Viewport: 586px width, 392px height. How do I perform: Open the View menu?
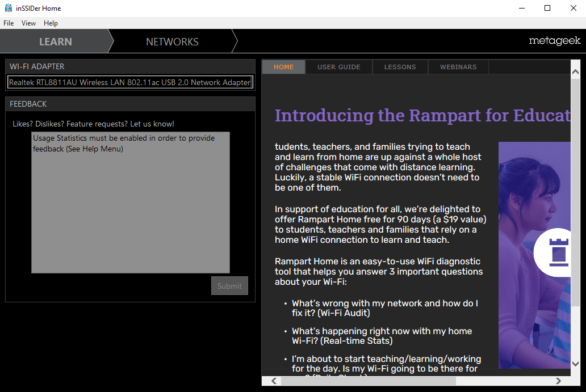click(x=28, y=23)
